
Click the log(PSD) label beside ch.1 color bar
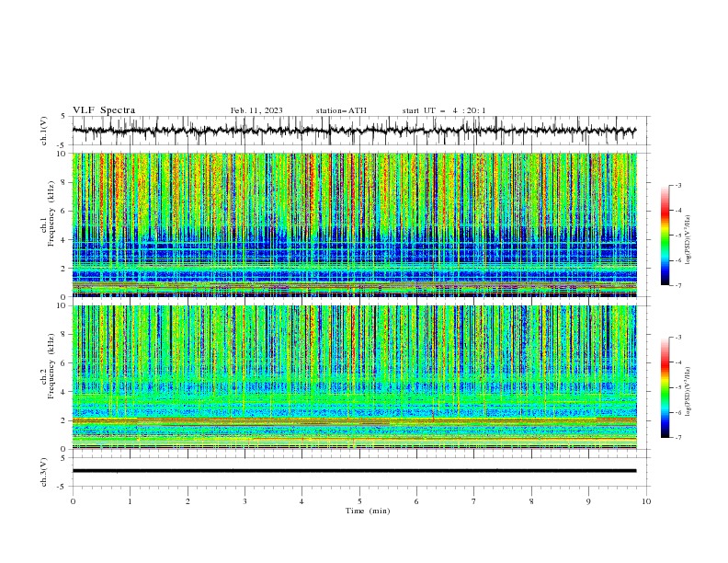coord(688,240)
